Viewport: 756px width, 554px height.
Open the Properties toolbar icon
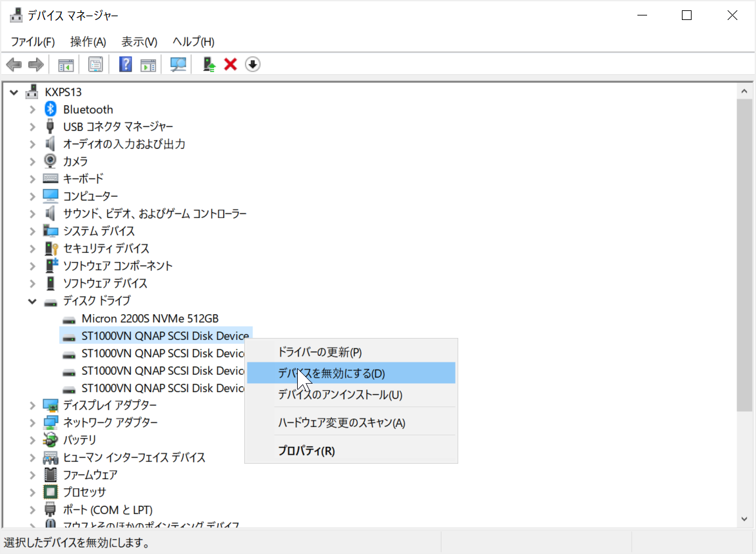[x=95, y=64]
